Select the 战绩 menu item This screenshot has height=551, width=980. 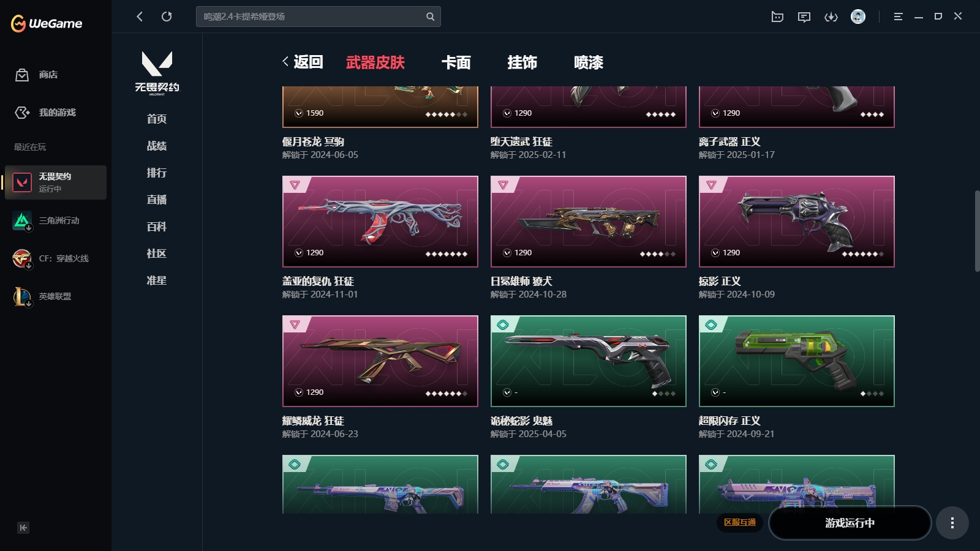coord(157,146)
